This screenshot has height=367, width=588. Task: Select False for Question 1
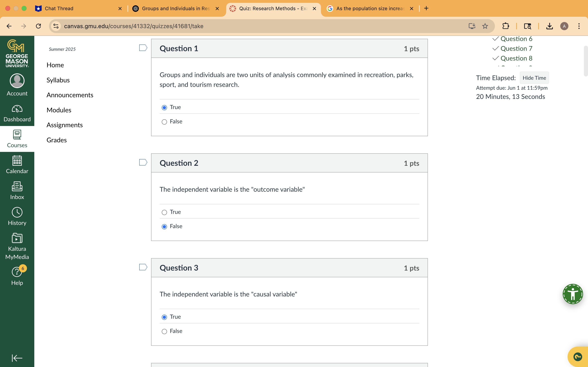pos(164,122)
